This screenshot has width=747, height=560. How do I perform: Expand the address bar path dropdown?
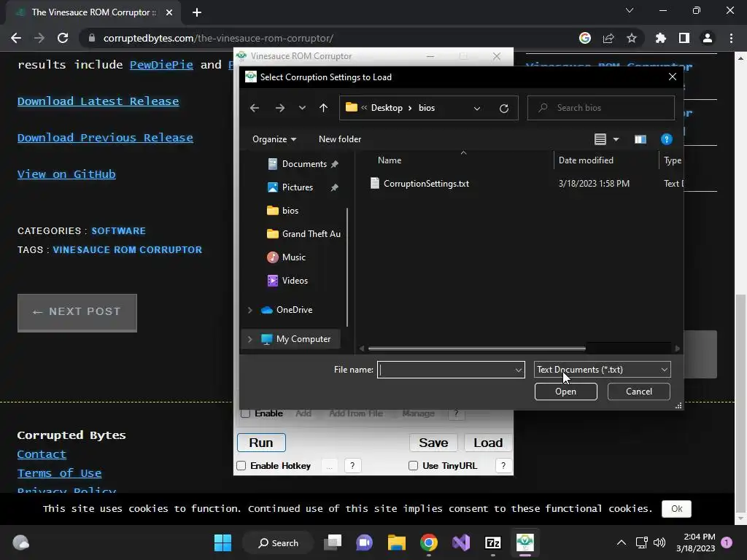477,108
